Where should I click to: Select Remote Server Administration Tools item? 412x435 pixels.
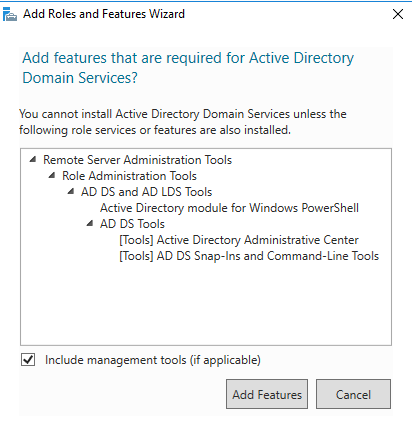click(137, 160)
